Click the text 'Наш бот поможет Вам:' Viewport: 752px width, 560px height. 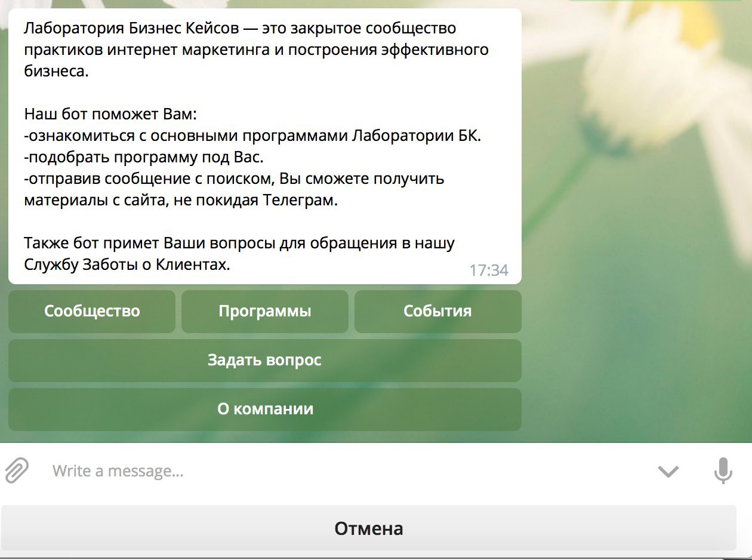(x=110, y=114)
